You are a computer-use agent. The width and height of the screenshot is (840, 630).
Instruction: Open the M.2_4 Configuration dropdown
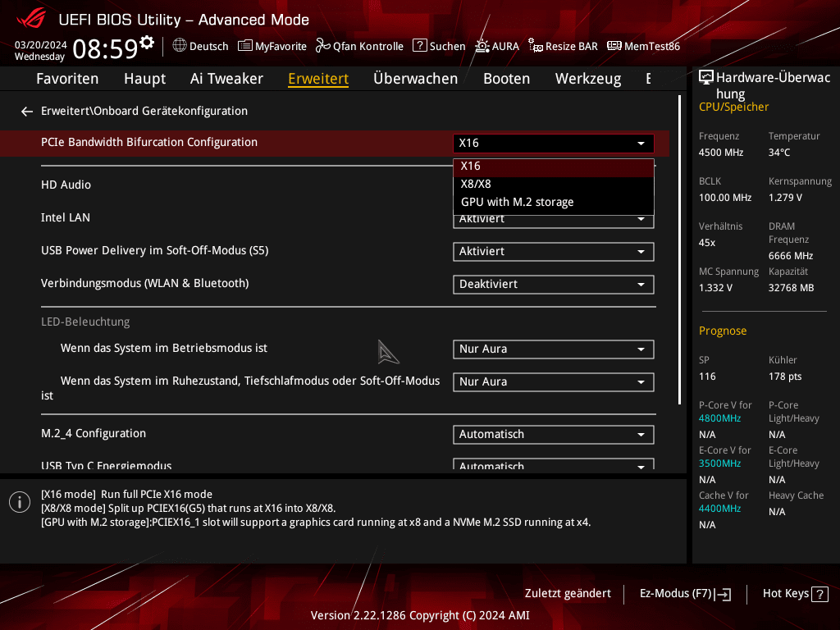[554, 434]
